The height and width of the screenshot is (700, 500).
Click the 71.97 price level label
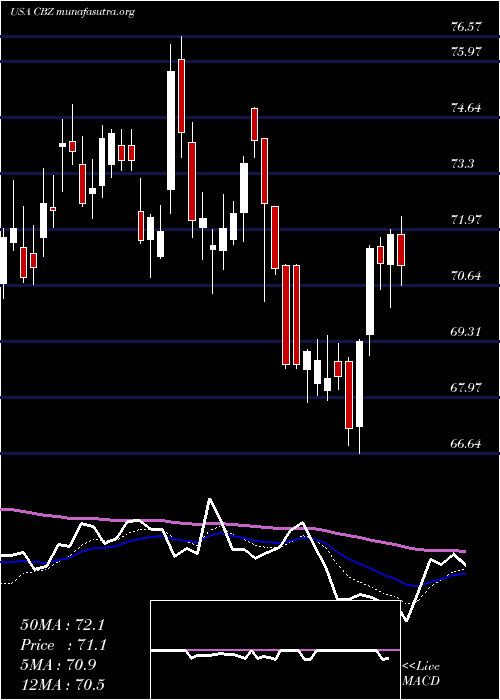click(x=466, y=220)
